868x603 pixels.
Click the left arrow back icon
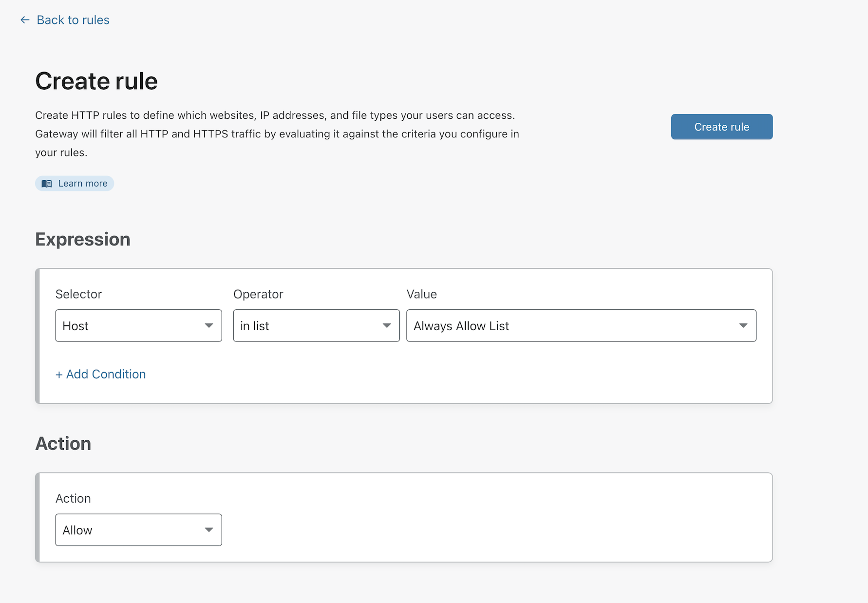(x=25, y=19)
